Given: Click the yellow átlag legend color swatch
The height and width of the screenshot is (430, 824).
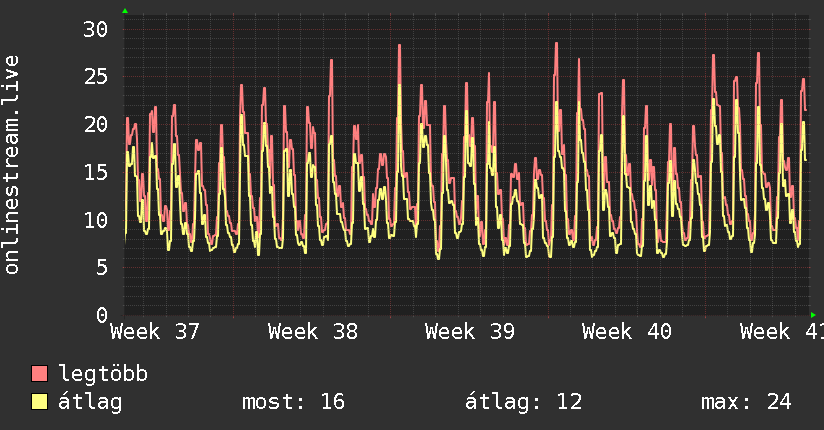Looking at the screenshot, I should pos(39,401).
